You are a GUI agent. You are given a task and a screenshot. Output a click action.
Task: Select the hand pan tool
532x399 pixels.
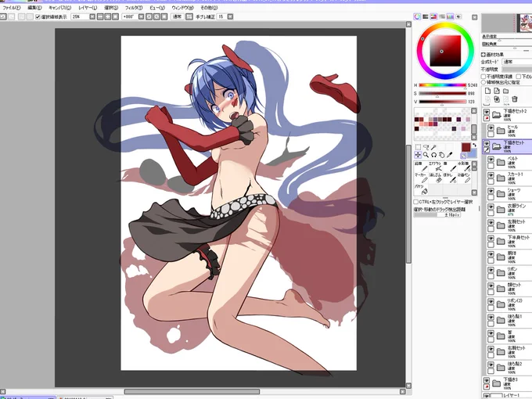(441, 155)
